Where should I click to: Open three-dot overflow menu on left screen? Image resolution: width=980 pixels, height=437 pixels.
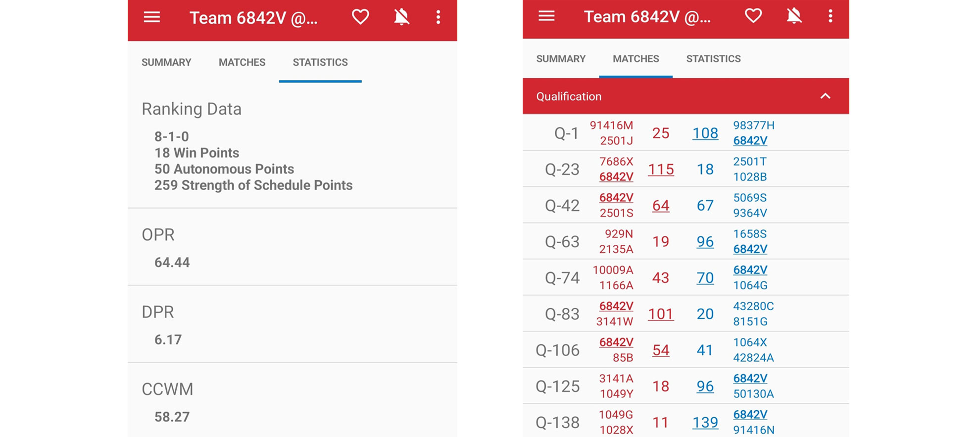[438, 17]
